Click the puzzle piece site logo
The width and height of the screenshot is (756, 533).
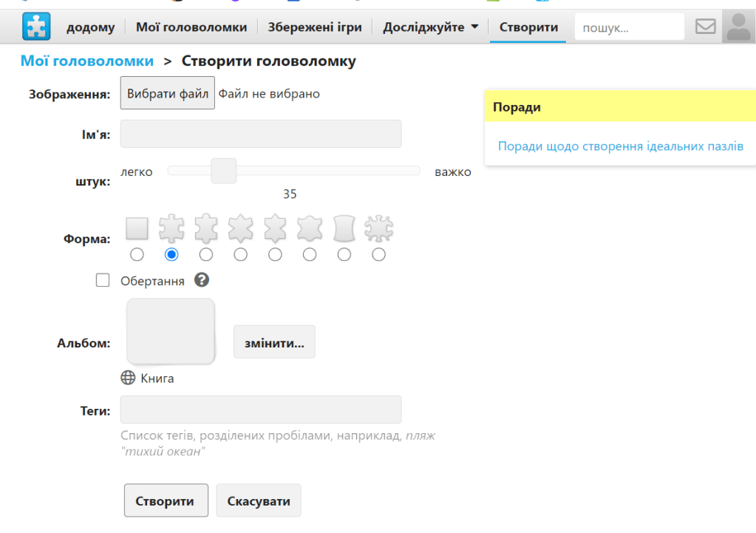[x=36, y=27]
